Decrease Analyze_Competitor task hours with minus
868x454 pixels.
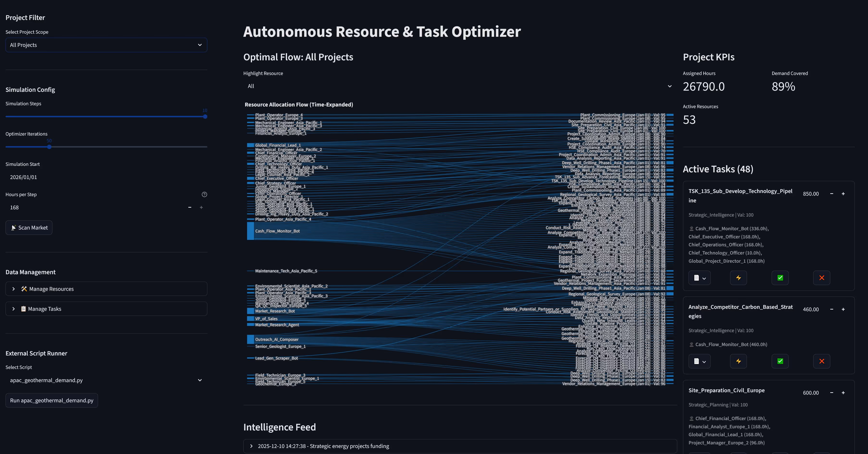click(x=832, y=309)
